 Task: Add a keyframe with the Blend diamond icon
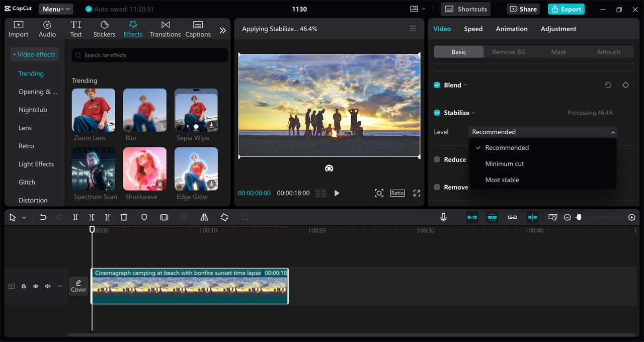point(625,85)
